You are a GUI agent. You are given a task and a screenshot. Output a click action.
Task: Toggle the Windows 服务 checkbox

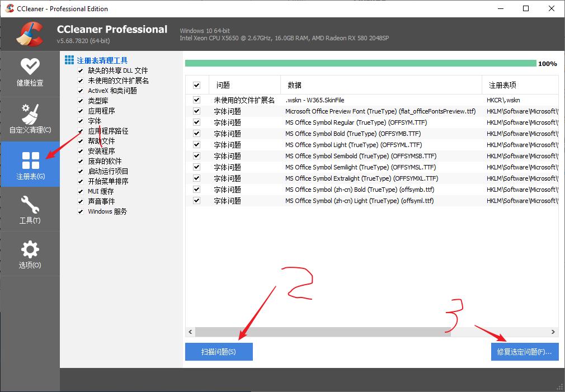pos(80,211)
